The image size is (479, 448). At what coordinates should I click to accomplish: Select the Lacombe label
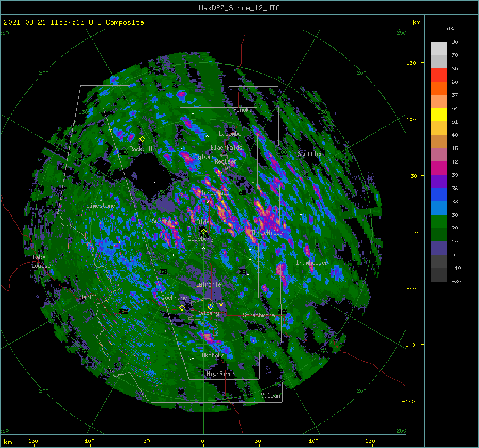point(230,134)
